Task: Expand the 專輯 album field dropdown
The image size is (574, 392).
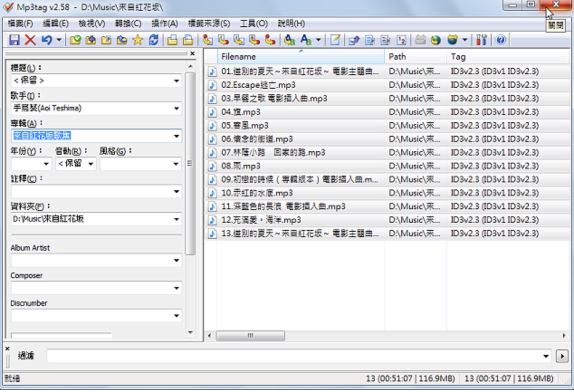Action: click(177, 136)
